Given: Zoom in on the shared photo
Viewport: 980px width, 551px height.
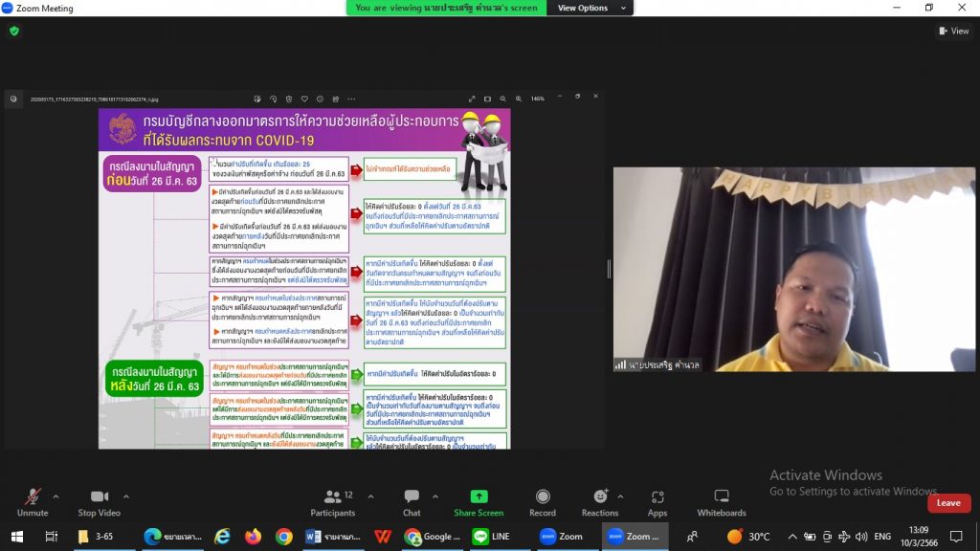Looking at the screenshot, I should (518, 99).
